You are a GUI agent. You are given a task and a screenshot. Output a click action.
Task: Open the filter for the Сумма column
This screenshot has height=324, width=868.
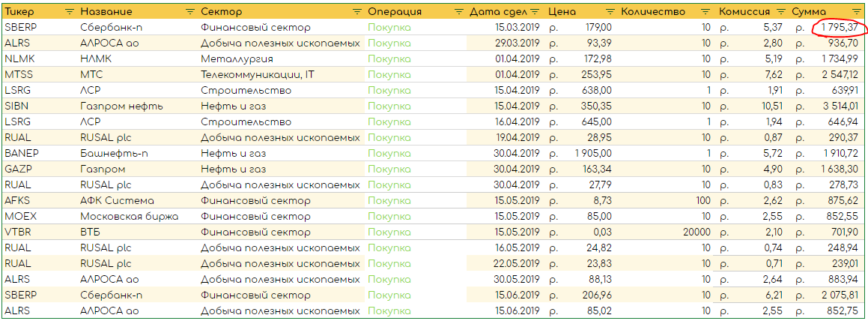[x=856, y=12]
